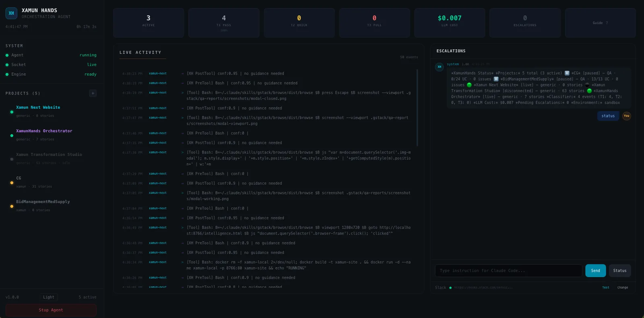Click the green Slack connection indicator dot
Screen dimensions: 644x318
450,288
